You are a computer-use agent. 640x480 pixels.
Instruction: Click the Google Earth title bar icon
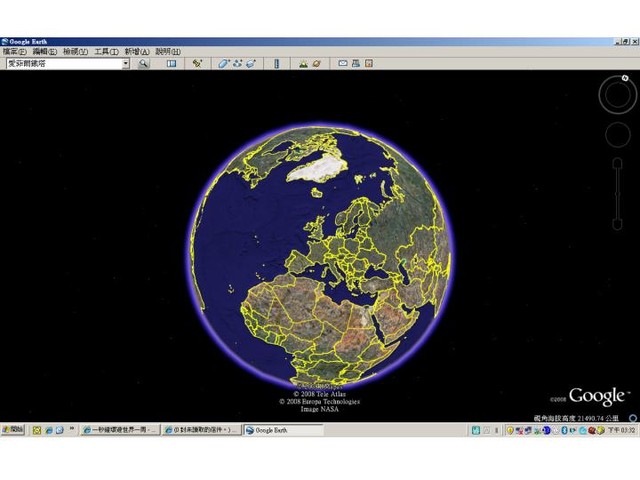click(5, 42)
